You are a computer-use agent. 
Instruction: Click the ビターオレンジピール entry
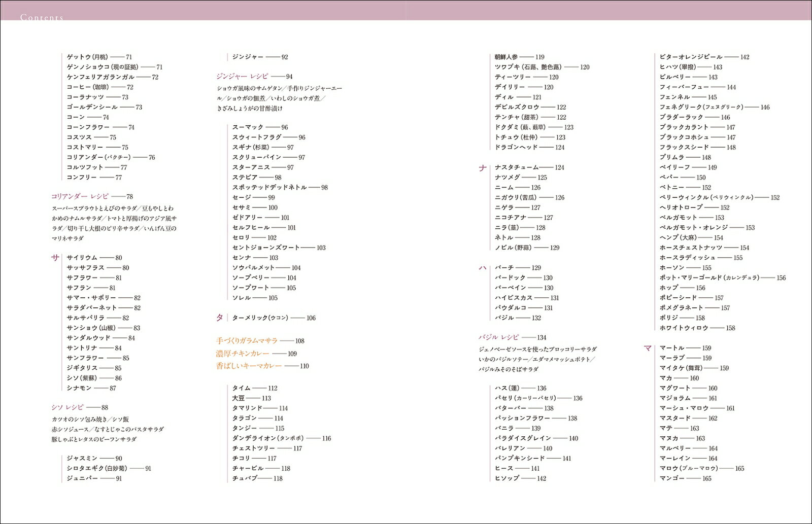[691, 57]
